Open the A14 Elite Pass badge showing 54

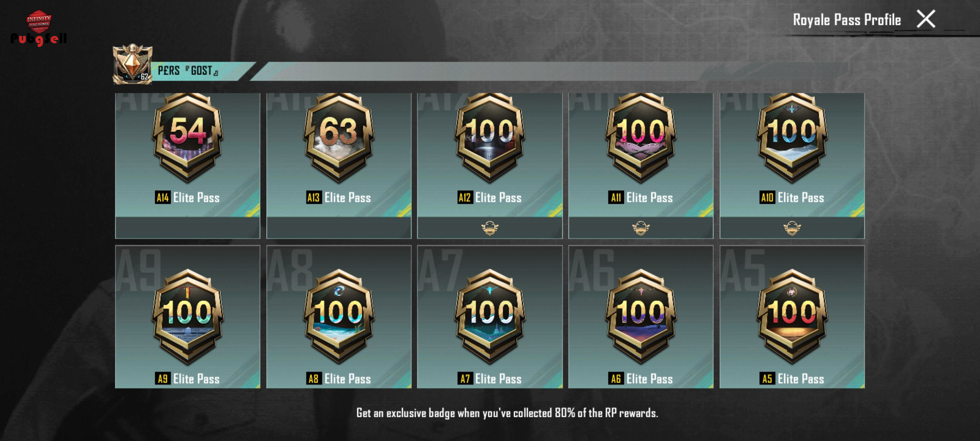point(187,137)
